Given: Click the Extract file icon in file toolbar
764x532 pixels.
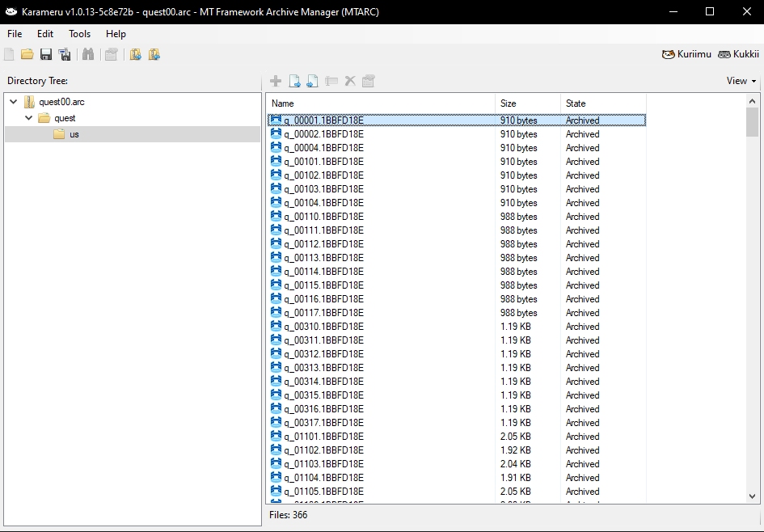Looking at the screenshot, I should pos(294,81).
